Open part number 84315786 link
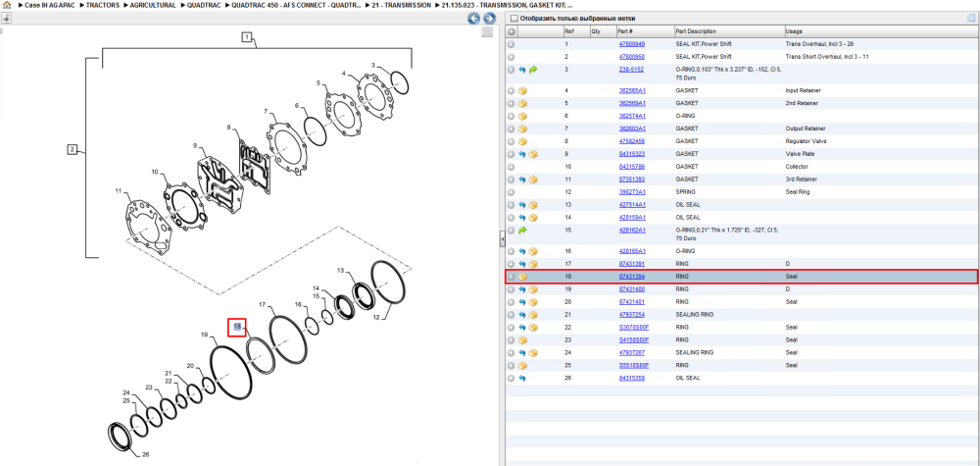The width and height of the screenshot is (980, 466). (632, 167)
